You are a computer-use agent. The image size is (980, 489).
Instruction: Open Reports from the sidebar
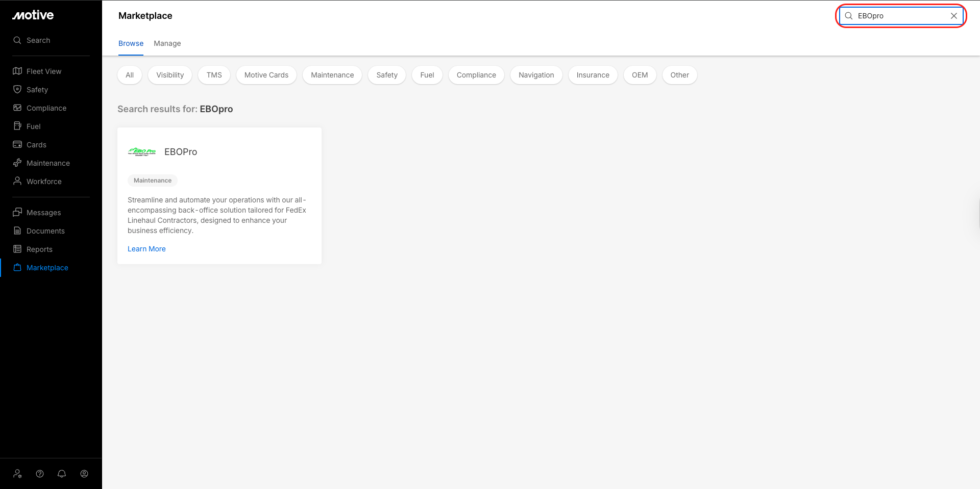tap(39, 249)
